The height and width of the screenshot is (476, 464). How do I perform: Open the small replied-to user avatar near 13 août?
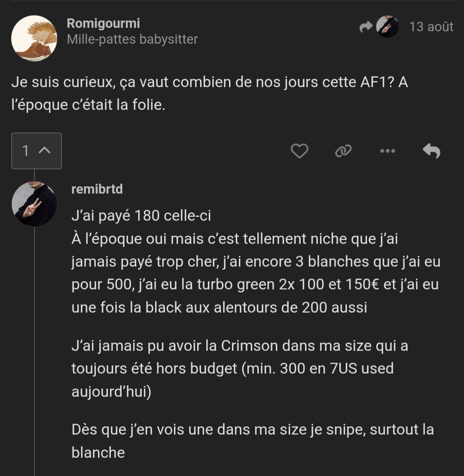point(387,27)
